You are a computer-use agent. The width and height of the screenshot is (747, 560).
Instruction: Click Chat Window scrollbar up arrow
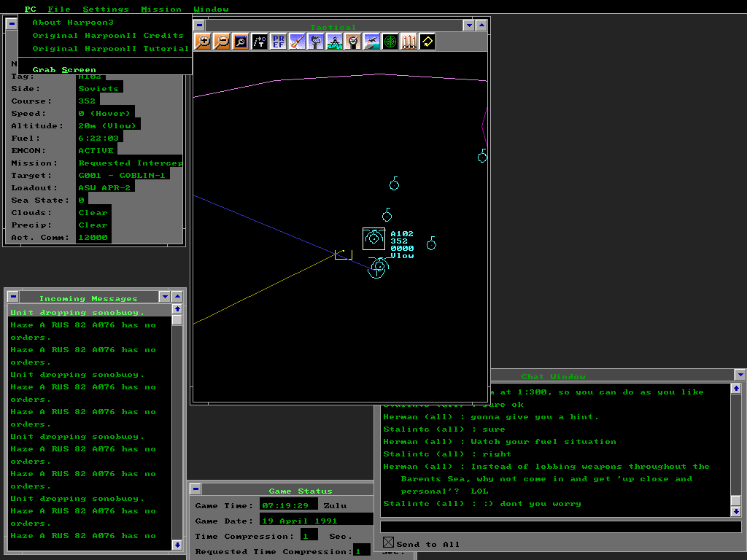(x=736, y=389)
